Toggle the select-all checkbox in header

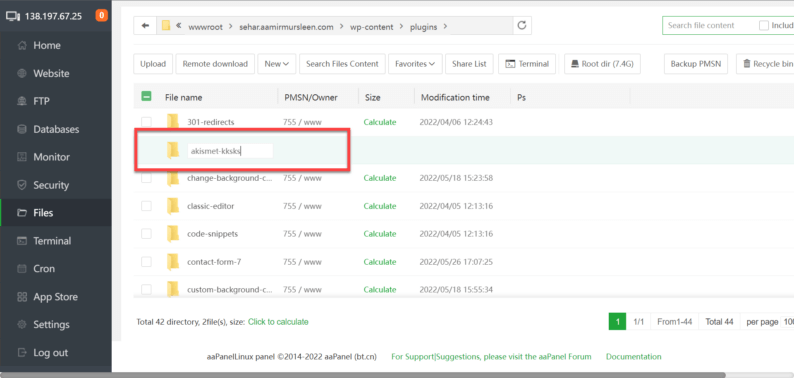click(146, 96)
